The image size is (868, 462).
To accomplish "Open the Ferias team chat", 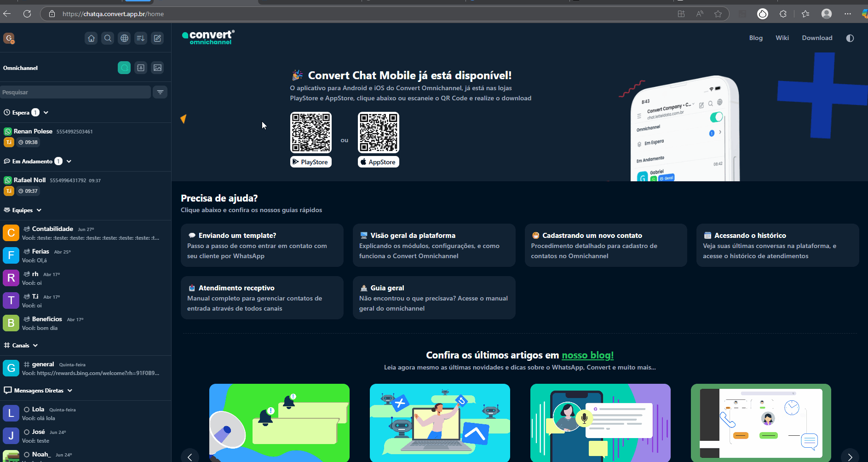I will (x=86, y=255).
